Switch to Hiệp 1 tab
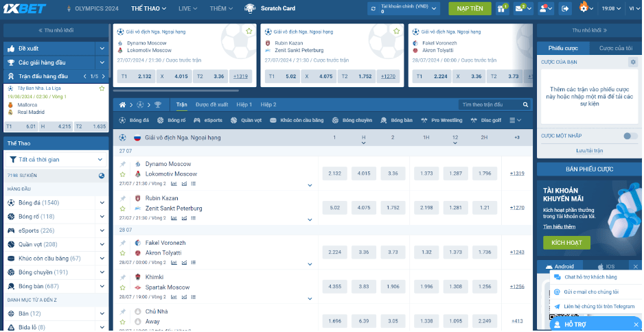 (244, 105)
